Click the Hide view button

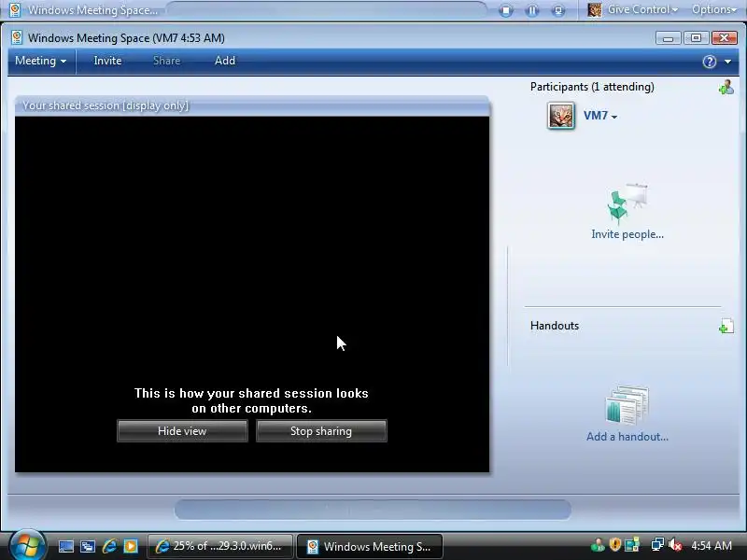pos(182,431)
